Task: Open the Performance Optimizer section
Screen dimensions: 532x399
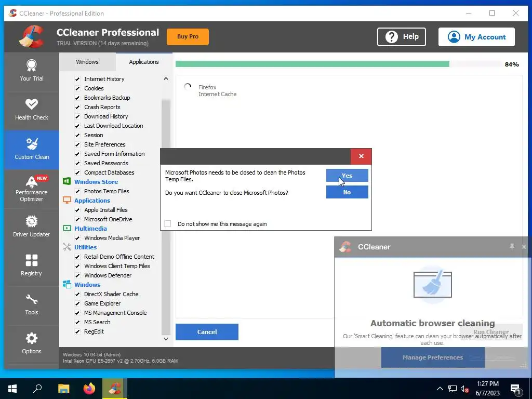Action: click(x=32, y=189)
